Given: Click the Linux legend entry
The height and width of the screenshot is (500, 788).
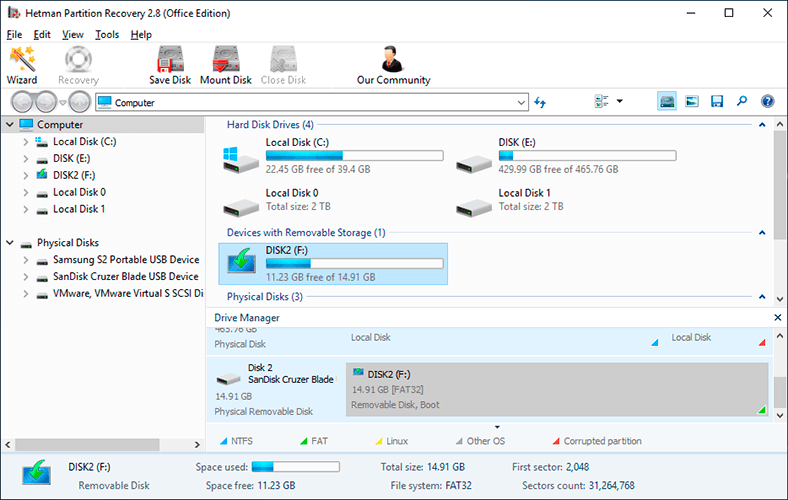Looking at the screenshot, I should [391, 441].
